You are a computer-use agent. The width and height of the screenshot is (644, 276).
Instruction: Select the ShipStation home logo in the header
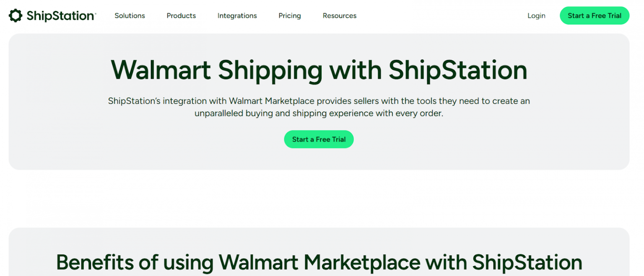(51, 15)
